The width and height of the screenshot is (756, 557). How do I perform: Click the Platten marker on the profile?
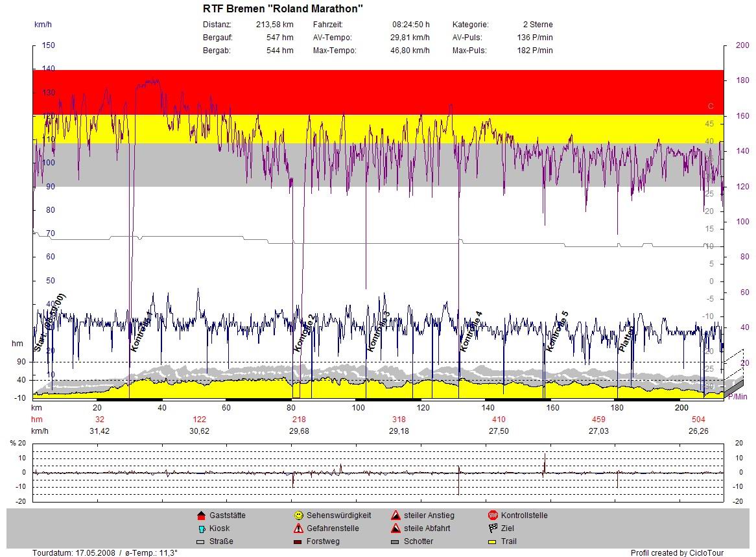point(626,335)
